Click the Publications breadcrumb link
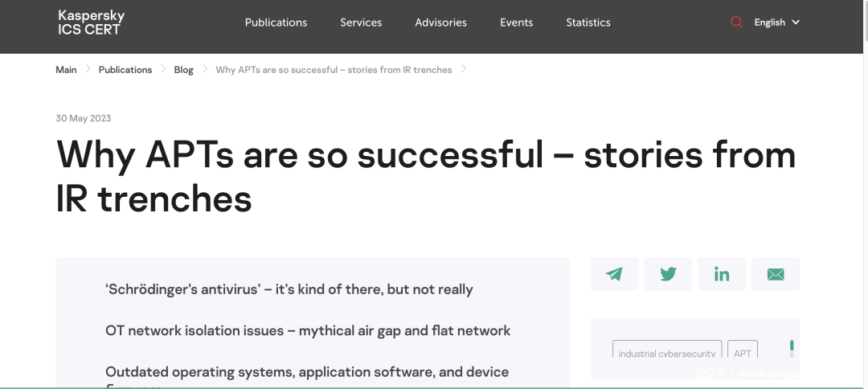Screen dimensions: 868x389 point(125,70)
